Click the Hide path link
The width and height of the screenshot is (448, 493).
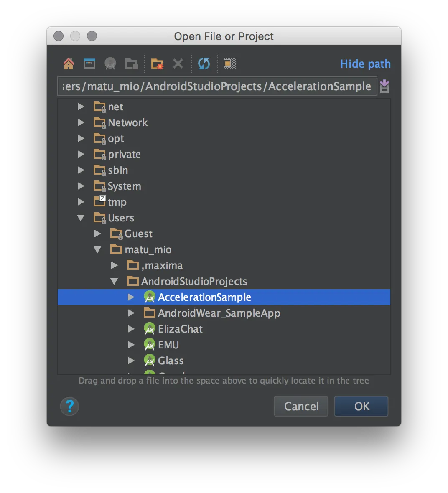click(x=365, y=64)
